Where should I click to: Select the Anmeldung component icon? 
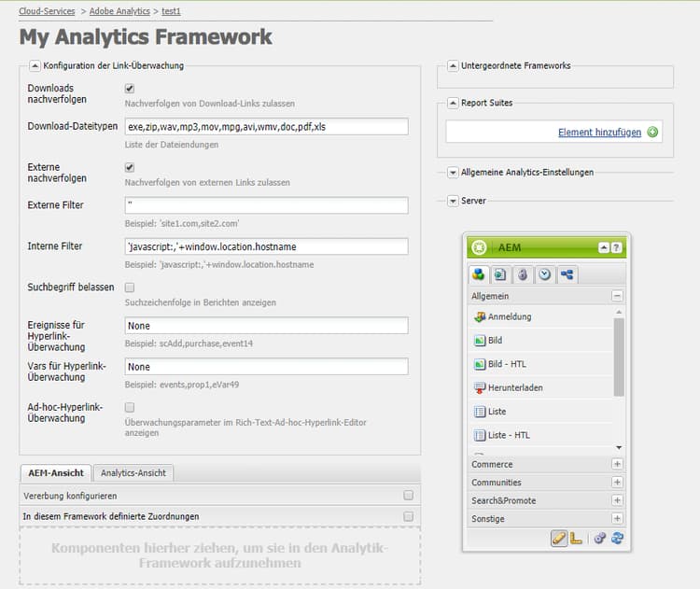[480, 316]
